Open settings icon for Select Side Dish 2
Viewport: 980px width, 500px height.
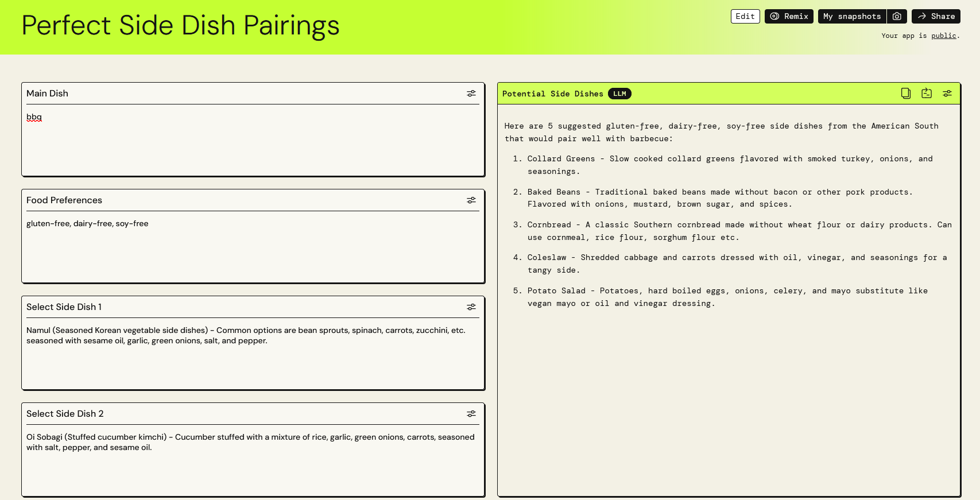click(x=471, y=414)
